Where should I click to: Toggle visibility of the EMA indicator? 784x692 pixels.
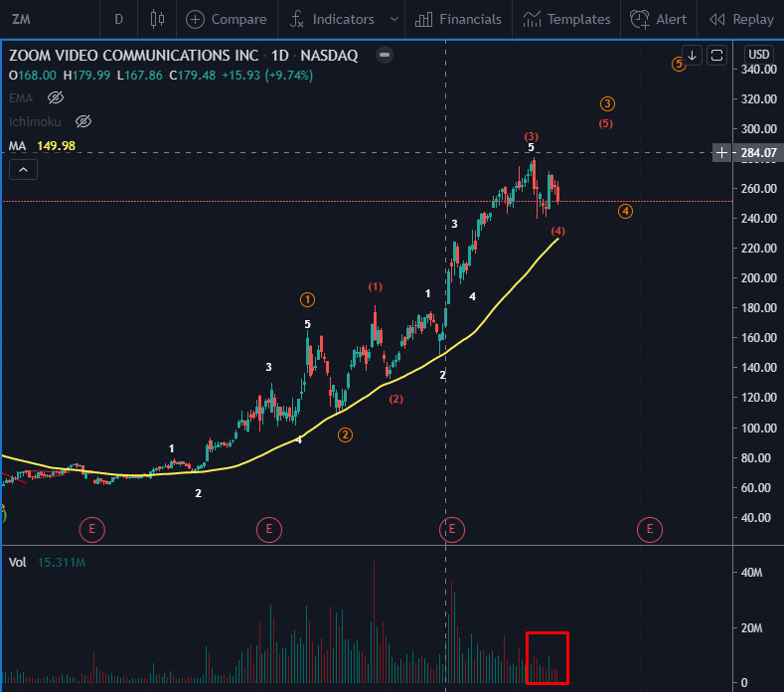click(56, 97)
